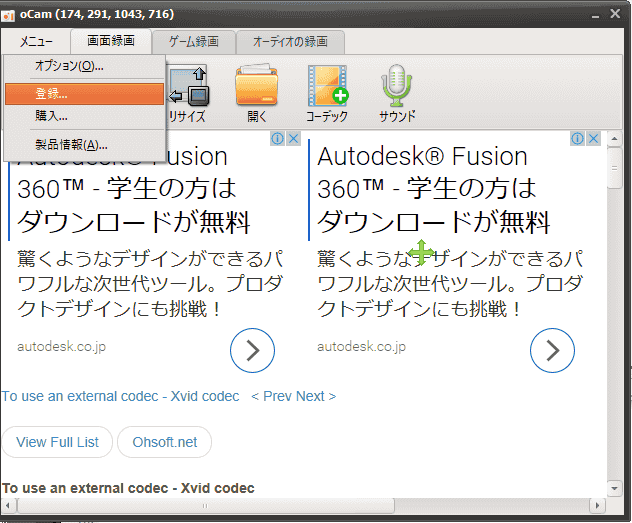
Task: Click the Resize (リサイズ) tool icon
Action: [x=188, y=86]
